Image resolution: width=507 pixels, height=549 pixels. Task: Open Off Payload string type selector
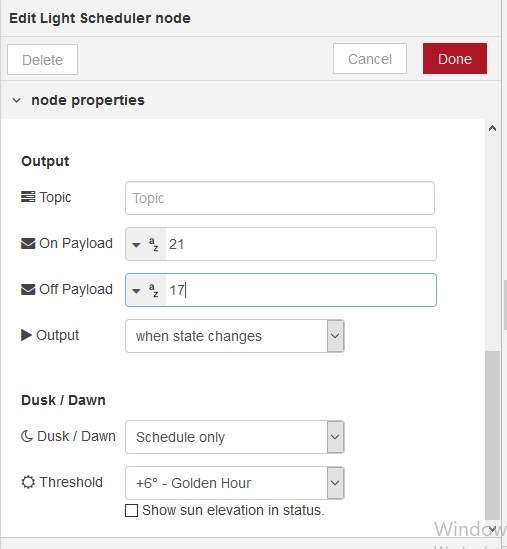146,290
